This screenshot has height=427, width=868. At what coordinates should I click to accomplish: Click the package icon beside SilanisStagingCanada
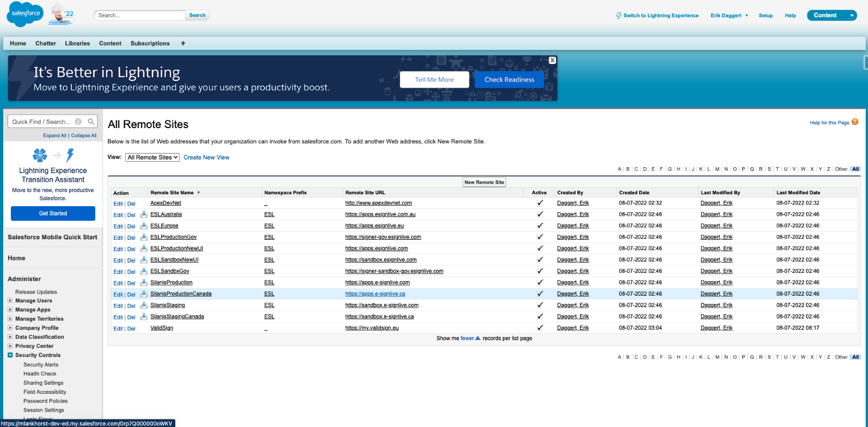tap(144, 317)
